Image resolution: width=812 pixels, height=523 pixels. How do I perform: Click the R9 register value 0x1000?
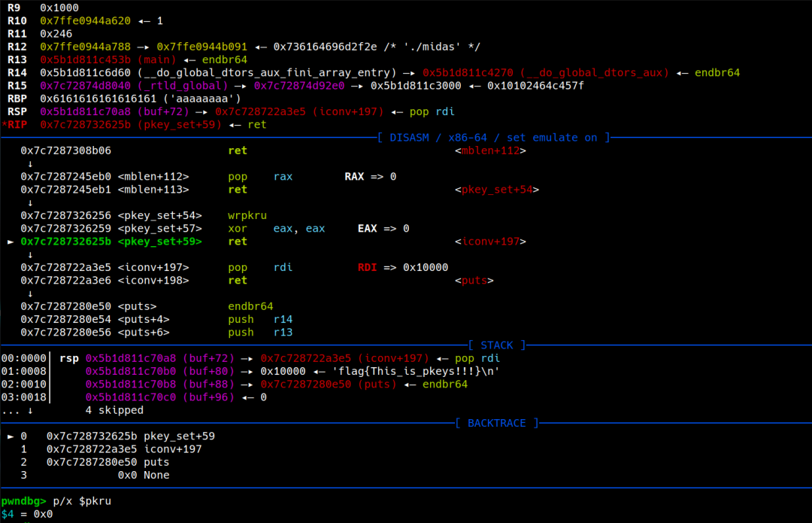59,8
